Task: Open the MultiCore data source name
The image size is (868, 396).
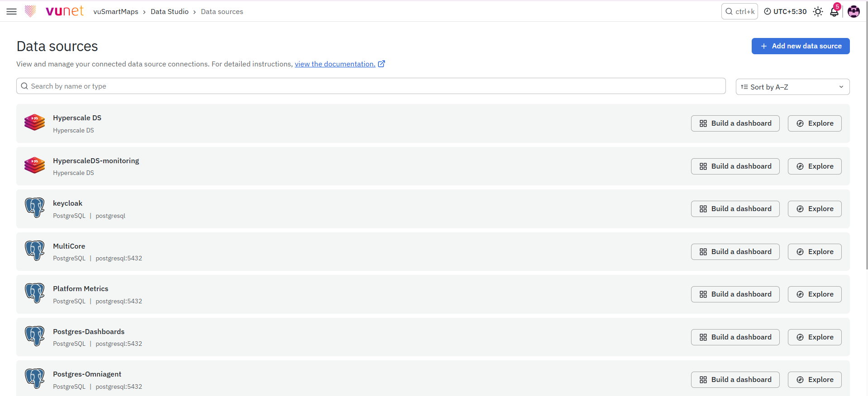Action: click(x=69, y=246)
